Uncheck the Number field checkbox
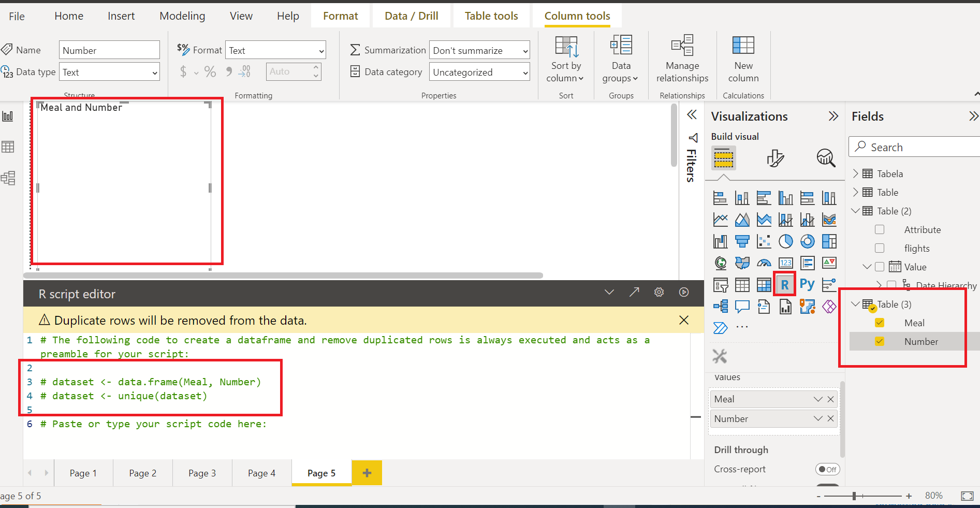980x508 pixels. (x=880, y=341)
